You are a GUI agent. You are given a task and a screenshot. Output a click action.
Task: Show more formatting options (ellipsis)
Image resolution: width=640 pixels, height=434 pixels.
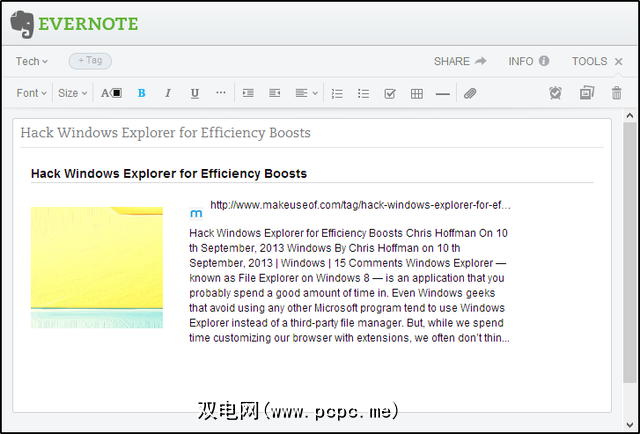point(221,93)
